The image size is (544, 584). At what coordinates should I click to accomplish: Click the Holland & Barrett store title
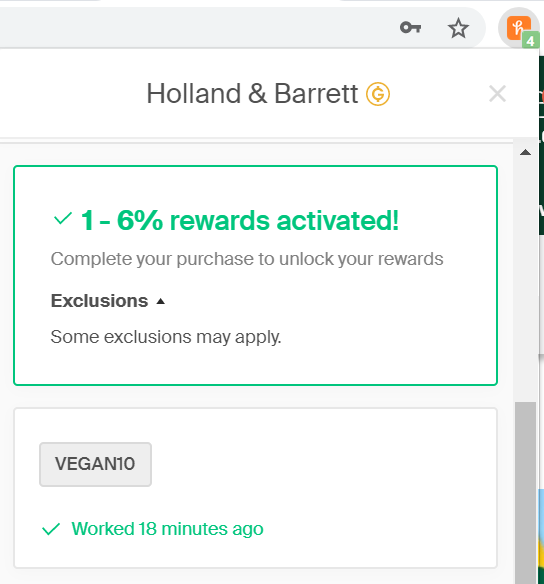[x=252, y=93]
